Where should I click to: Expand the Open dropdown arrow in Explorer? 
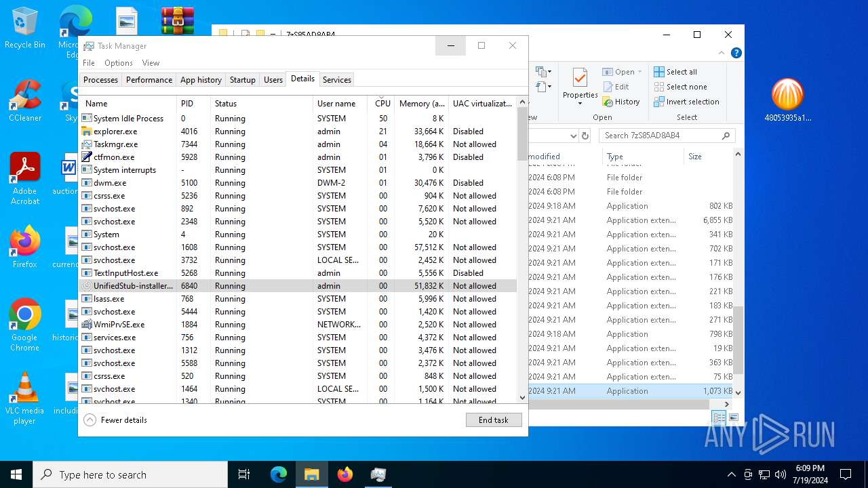(639, 72)
